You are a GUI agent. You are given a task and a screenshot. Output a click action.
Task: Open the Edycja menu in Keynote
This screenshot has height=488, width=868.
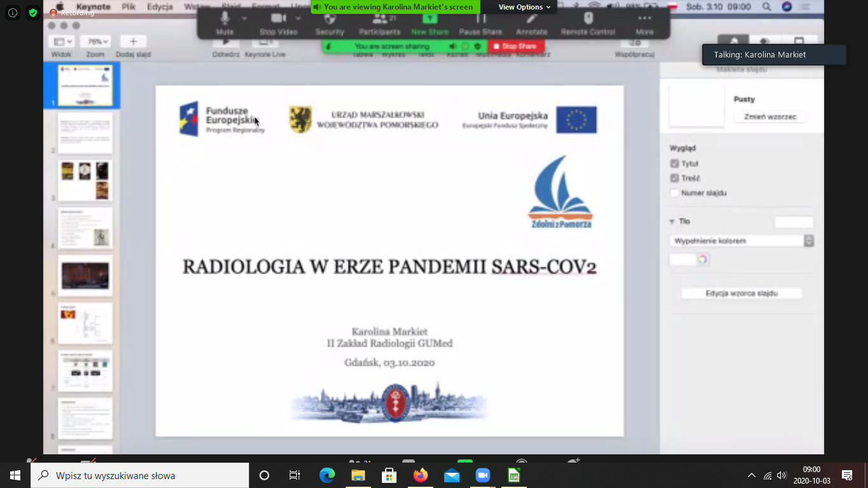point(159,7)
